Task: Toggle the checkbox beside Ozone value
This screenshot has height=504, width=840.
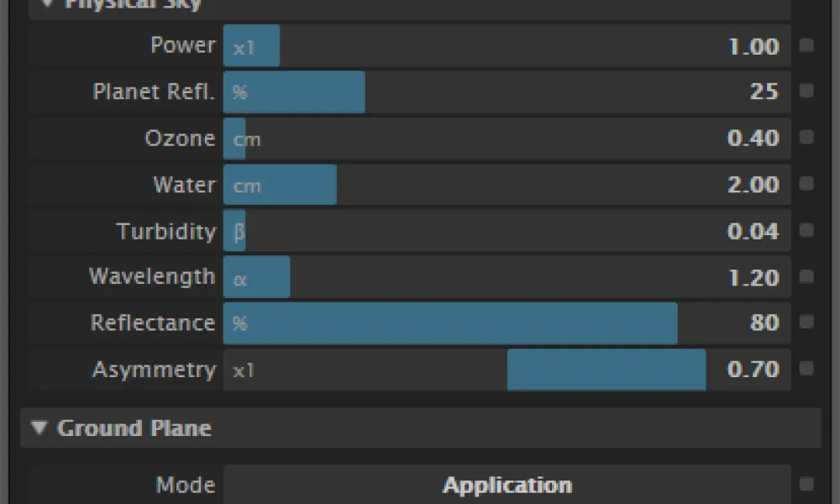Action: (x=806, y=138)
